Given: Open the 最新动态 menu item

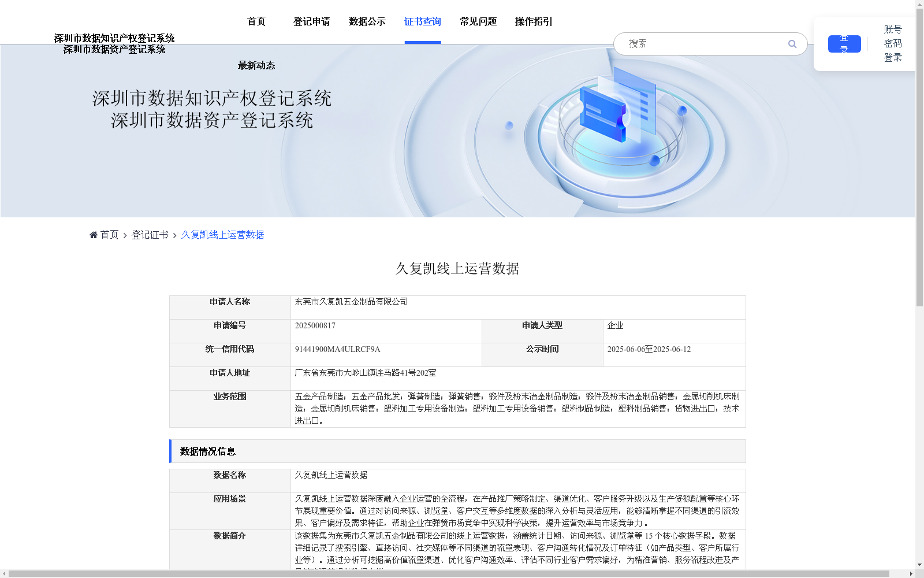Looking at the screenshot, I should [x=256, y=65].
